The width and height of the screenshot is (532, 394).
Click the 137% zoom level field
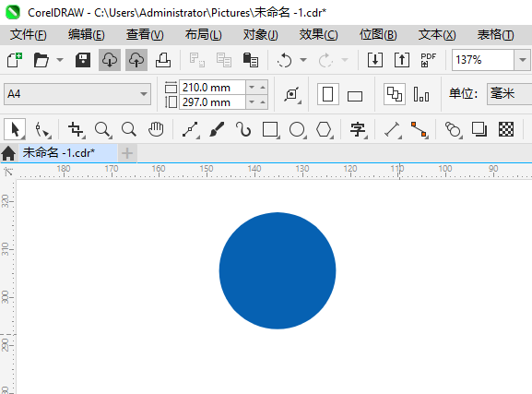tap(483, 60)
